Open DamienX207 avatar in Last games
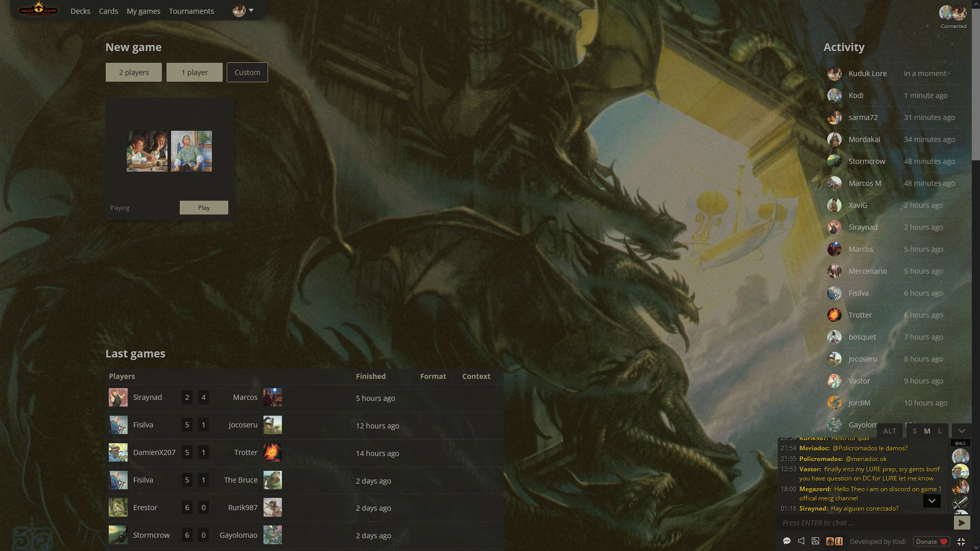980x551 pixels. [118, 452]
